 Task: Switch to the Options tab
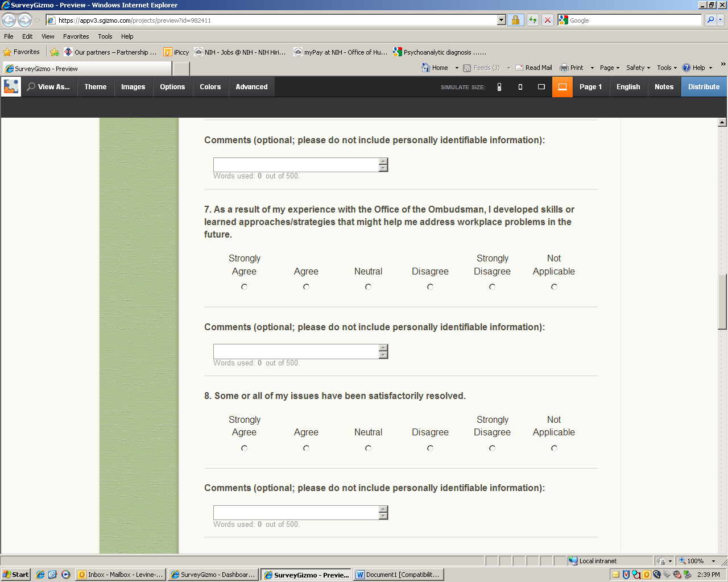[x=172, y=87]
